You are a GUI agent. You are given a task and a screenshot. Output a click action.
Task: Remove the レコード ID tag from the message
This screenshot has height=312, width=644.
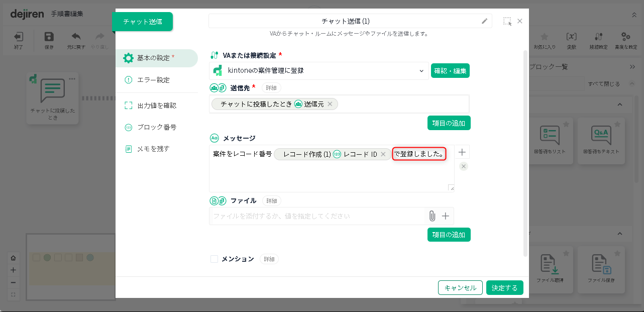[x=383, y=154]
